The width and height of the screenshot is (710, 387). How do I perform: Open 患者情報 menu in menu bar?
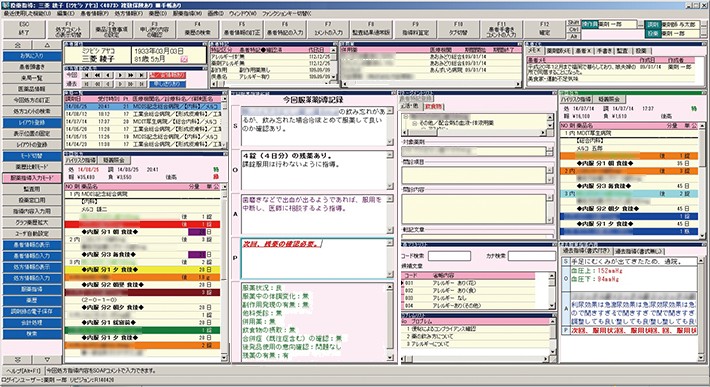pyautogui.click(x=95, y=14)
